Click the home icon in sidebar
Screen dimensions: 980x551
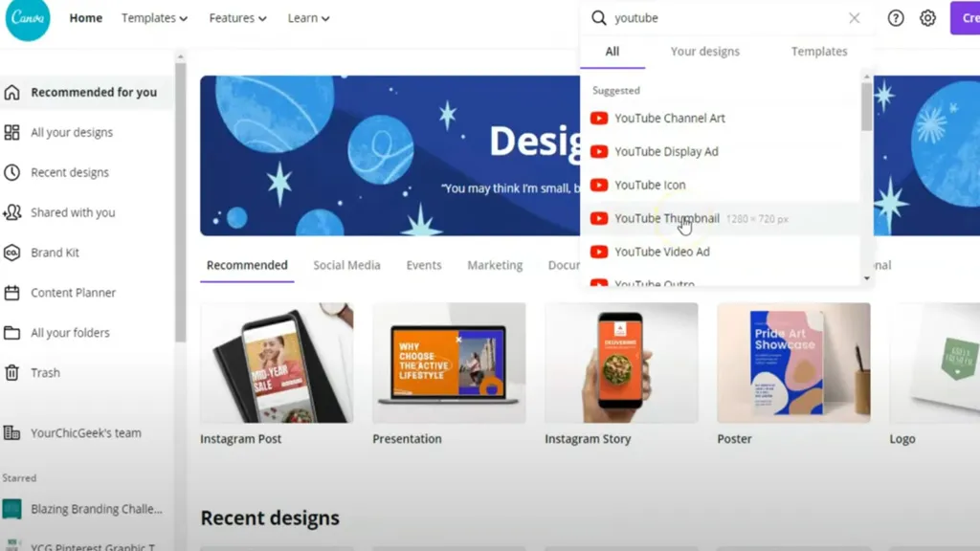pyautogui.click(x=11, y=93)
